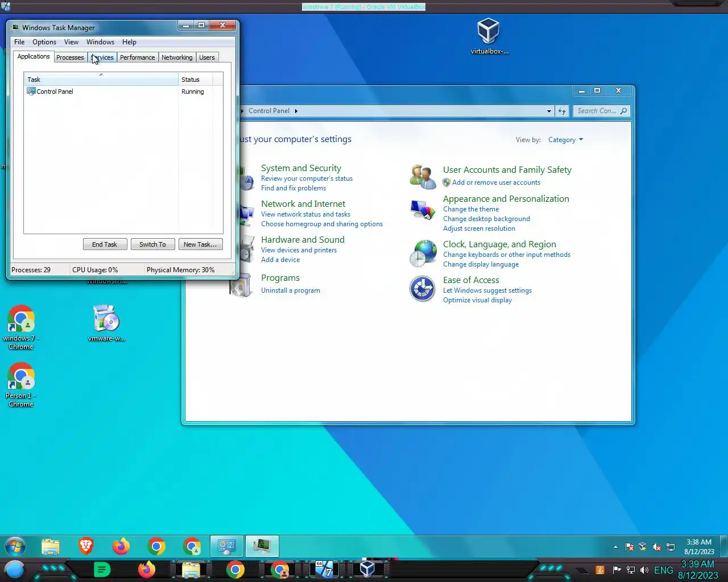Launch Firefox from the guest taskbar
Image resolution: width=728 pixels, height=582 pixels.
click(121, 547)
